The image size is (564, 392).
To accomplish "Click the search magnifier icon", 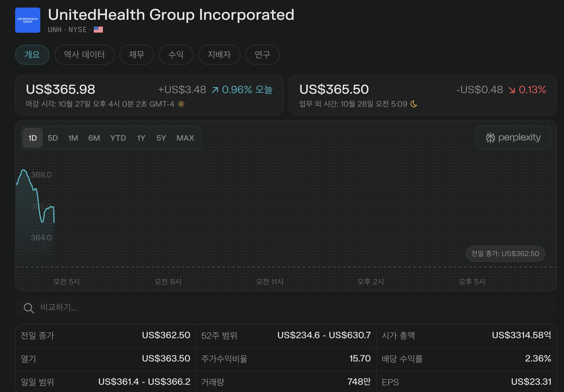I will (x=29, y=308).
